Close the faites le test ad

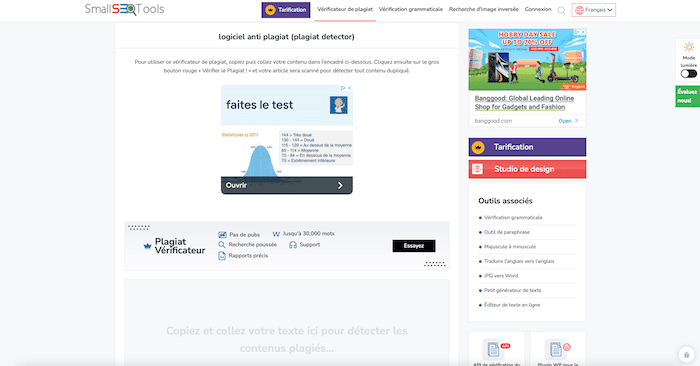click(x=350, y=88)
